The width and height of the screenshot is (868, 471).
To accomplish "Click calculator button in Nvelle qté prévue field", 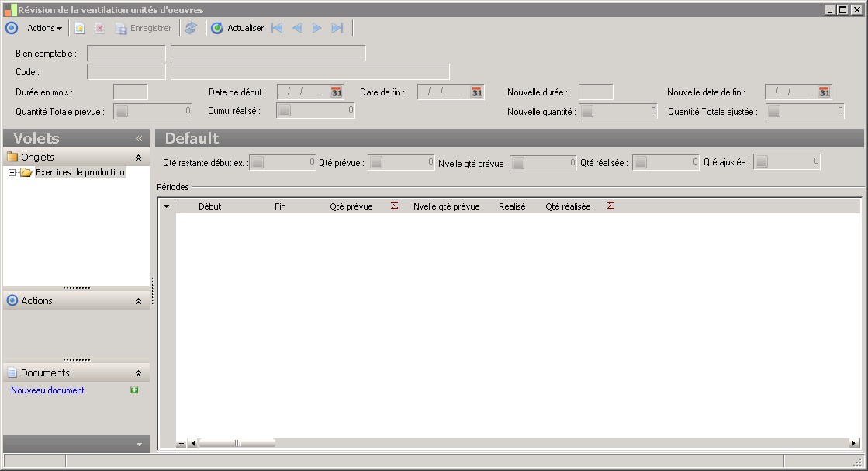I will (518, 163).
